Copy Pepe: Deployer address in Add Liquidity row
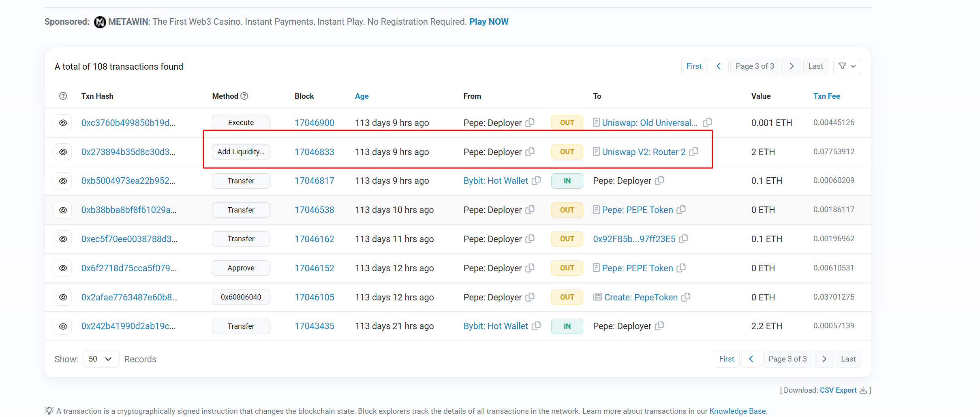This screenshot has width=980, height=417. pyautogui.click(x=530, y=151)
